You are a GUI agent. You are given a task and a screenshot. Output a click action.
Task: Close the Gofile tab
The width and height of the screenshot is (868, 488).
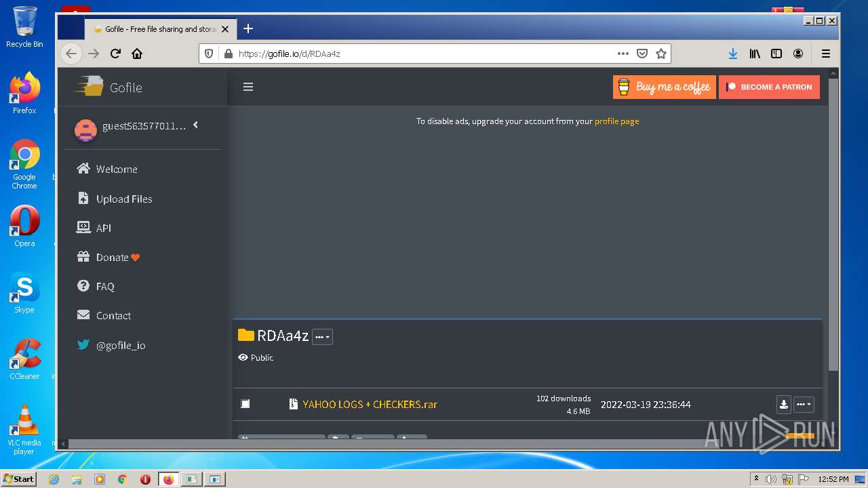[x=225, y=29]
